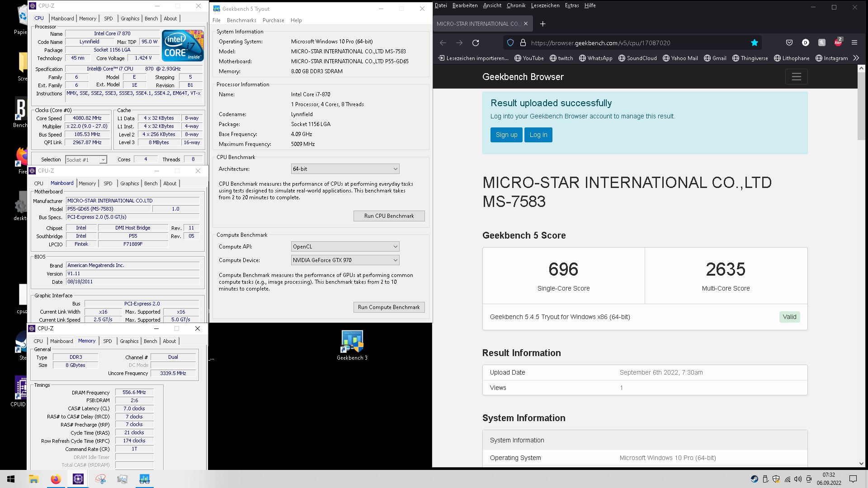This screenshot has height=488, width=868.
Task: Click the padlock site info icon
Action: 523,43
